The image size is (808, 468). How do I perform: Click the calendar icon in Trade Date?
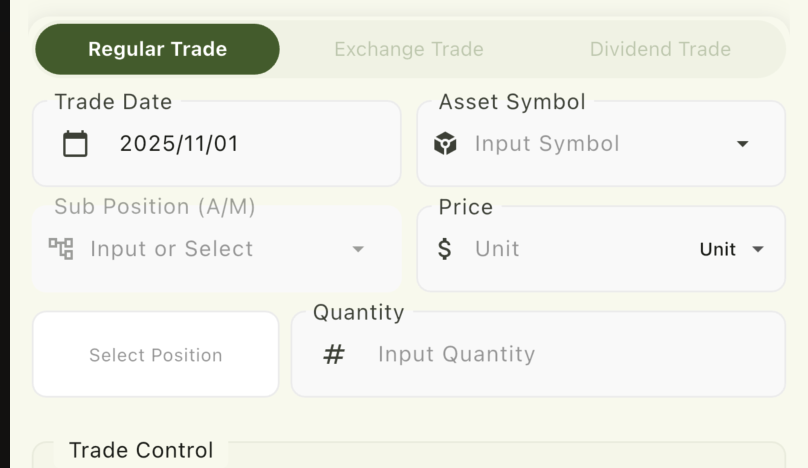75,144
